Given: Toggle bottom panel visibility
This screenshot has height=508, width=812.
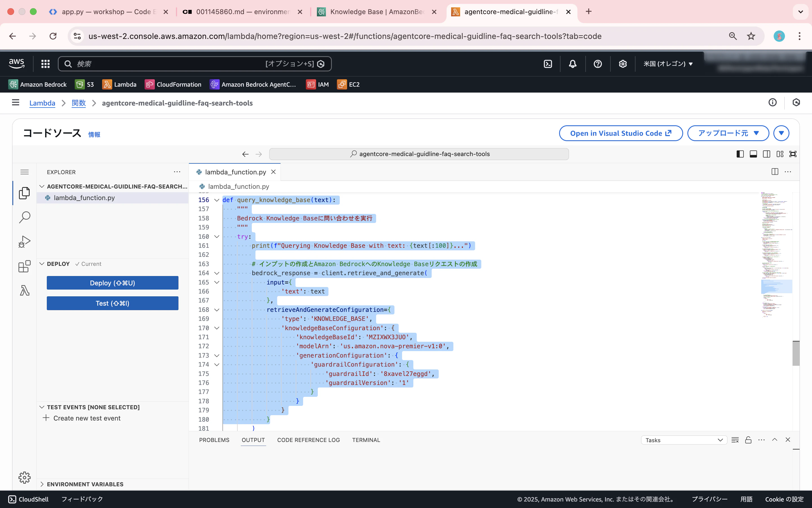Looking at the screenshot, I should click(x=753, y=154).
